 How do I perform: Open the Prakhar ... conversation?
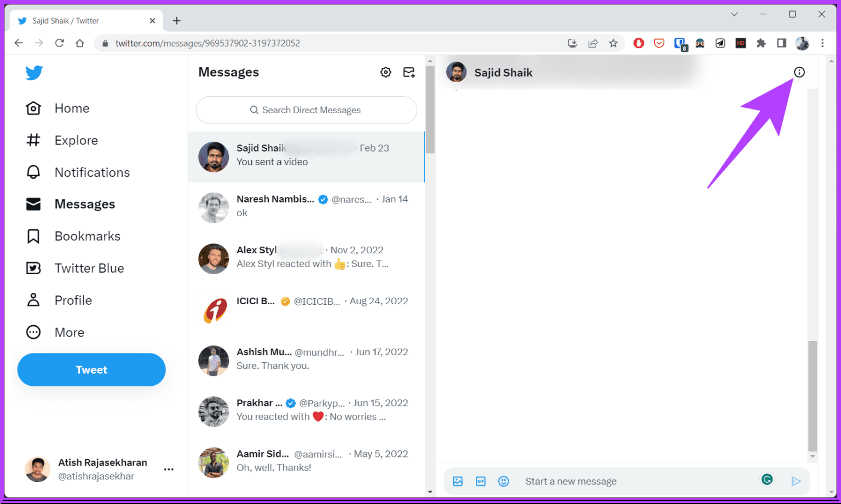(x=306, y=412)
